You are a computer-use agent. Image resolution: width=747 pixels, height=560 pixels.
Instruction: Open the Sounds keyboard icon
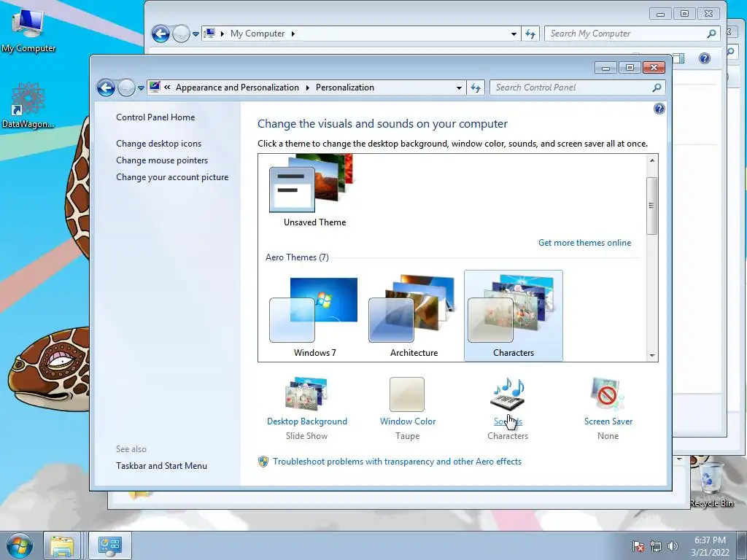point(508,394)
